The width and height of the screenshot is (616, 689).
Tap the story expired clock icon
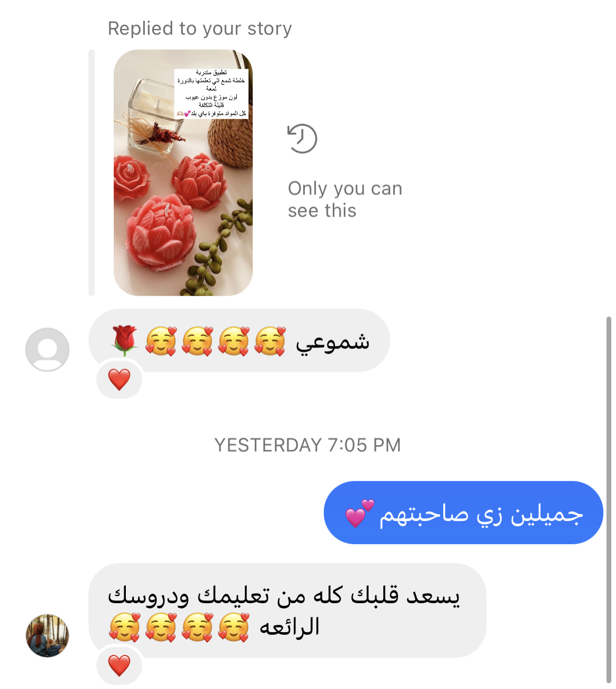point(302,139)
